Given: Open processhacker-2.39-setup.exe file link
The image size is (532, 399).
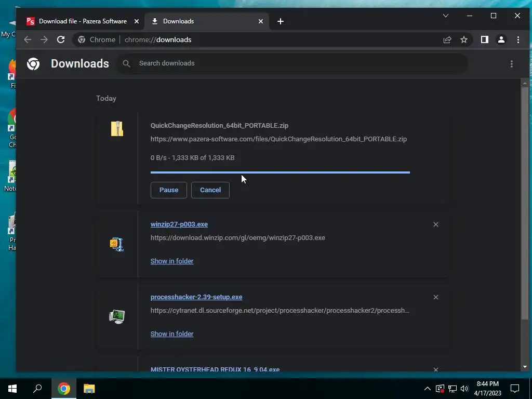Looking at the screenshot, I should click(196, 297).
